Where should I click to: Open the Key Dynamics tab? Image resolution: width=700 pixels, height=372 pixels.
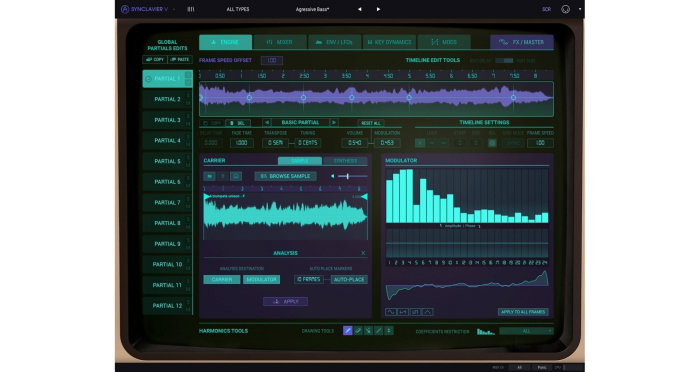(389, 42)
